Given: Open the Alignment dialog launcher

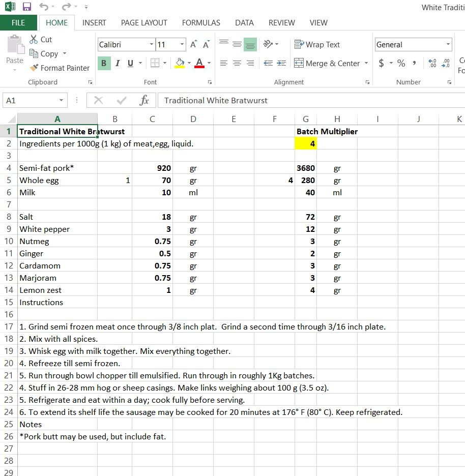Looking at the screenshot, I should (367, 82).
